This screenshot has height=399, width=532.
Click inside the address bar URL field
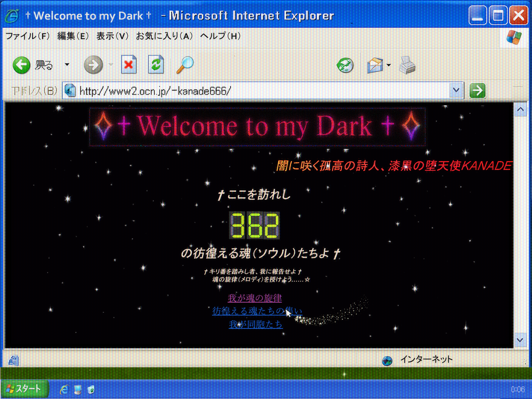tap(259, 91)
